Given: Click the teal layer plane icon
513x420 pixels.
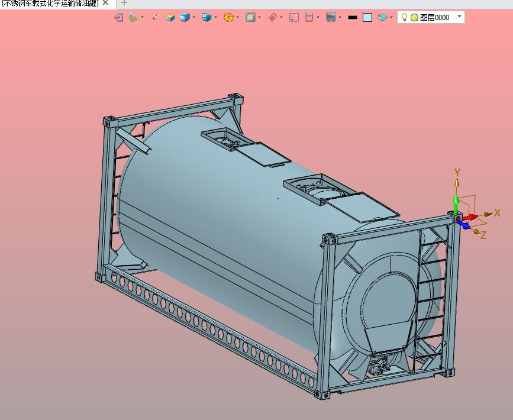Looking at the screenshot, I should [382, 18].
